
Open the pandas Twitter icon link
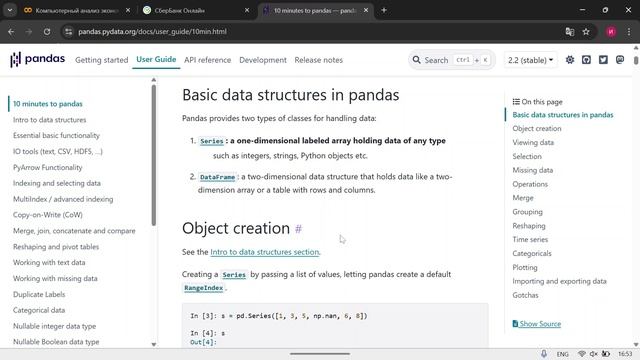603,60
